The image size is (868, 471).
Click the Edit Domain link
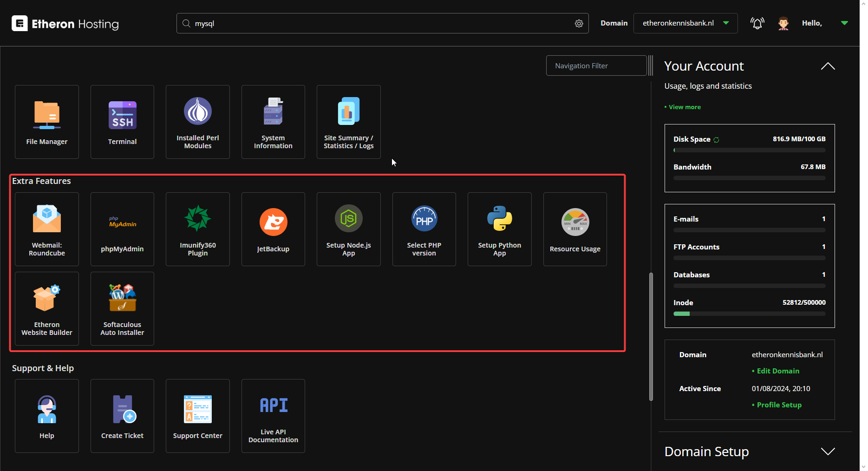click(x=778, y=371)
